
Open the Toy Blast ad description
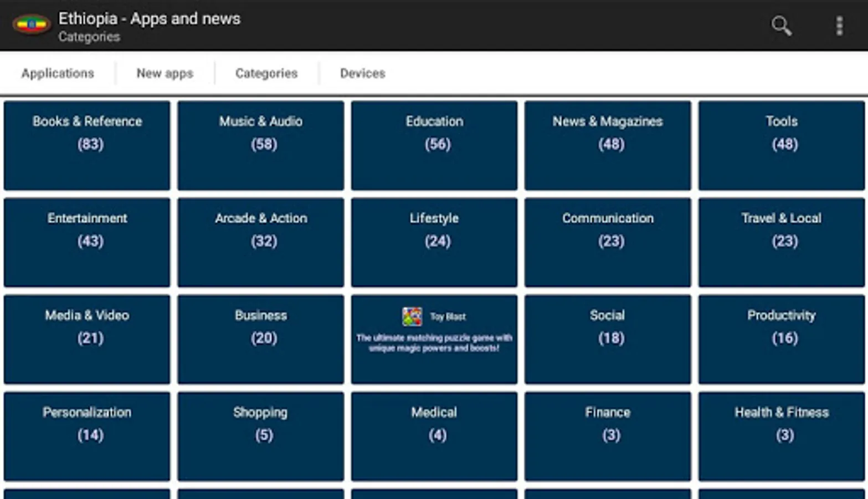[x=434, y=343]
